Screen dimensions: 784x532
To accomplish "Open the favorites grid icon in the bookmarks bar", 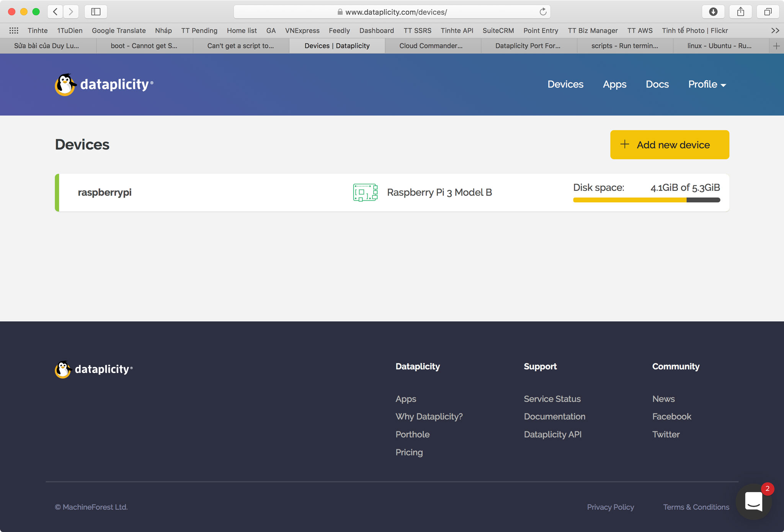I will [14, 31].
